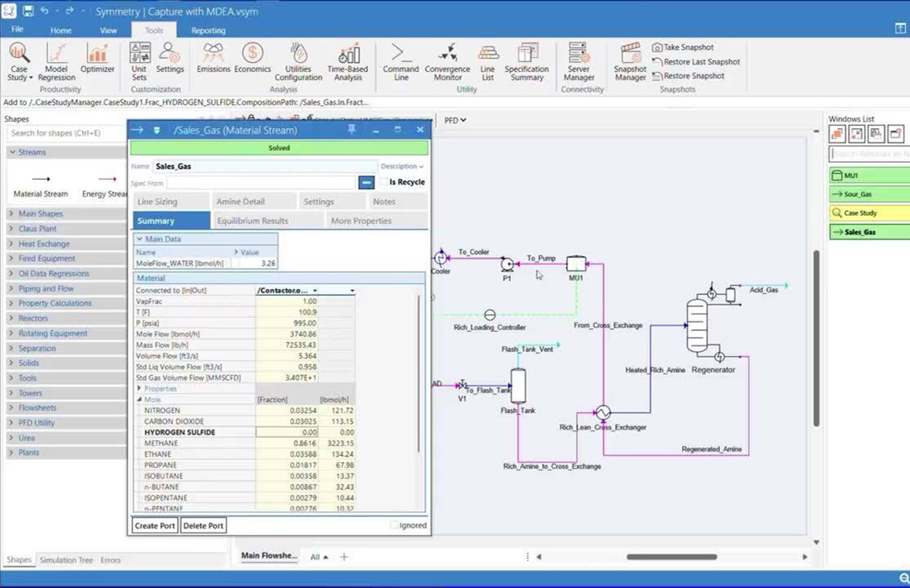Collapse the Streams category
This screenshot has height=588, width=910.
(x=12, y=152)
